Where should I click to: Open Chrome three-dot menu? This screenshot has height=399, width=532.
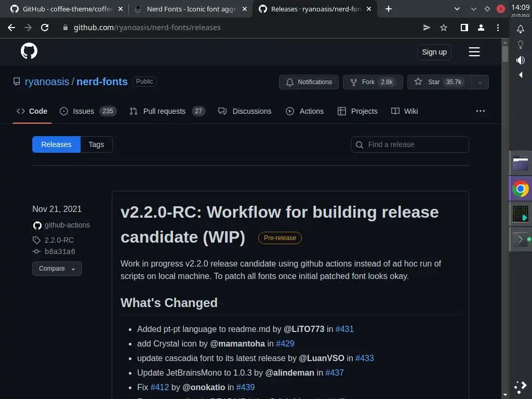pos(498,28)
